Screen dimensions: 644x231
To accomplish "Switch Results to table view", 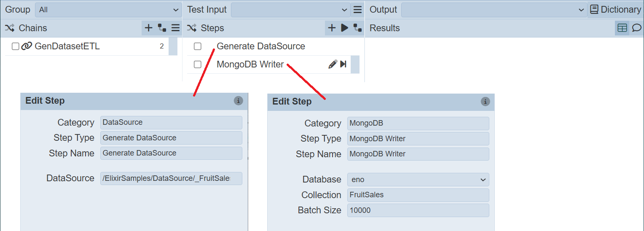I will [622, 28].
